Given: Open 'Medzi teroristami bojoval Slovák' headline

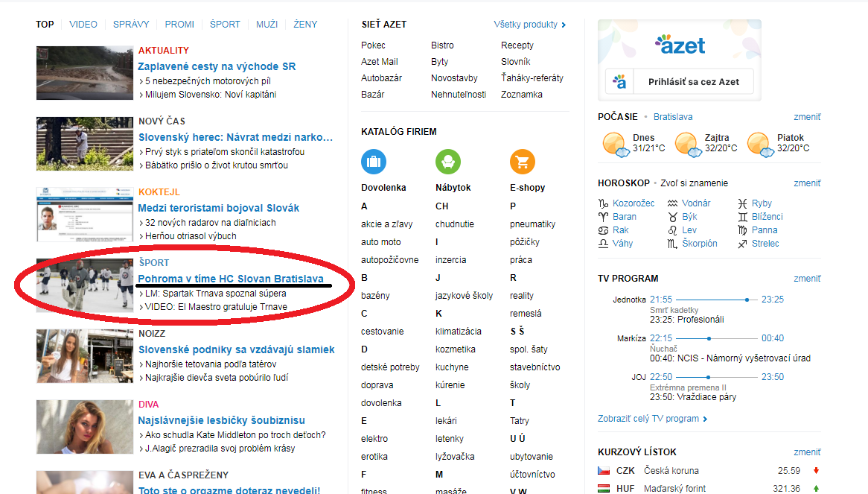Looking at the screenshot, I should (x=219, y=208).
